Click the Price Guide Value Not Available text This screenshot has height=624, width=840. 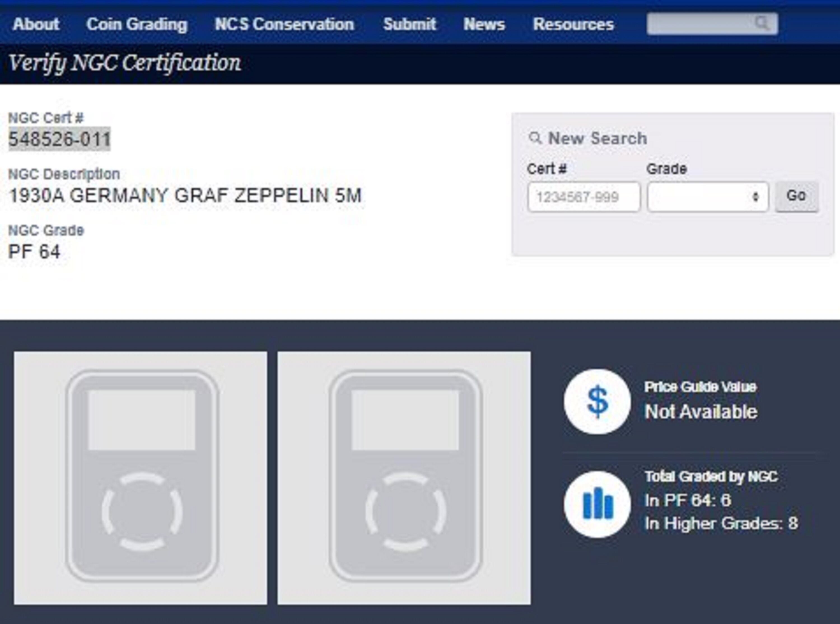coord(701,411)
